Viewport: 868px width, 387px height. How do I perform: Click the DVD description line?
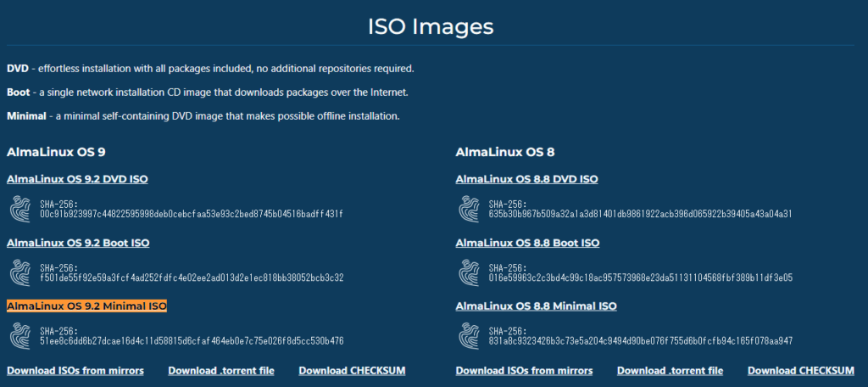click(210, 70)
